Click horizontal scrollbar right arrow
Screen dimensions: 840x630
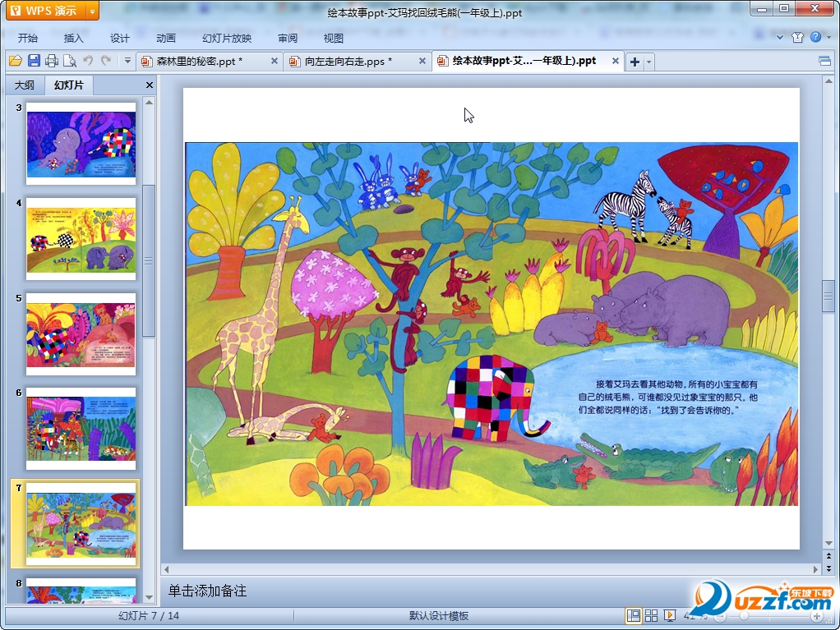[815, 569]
